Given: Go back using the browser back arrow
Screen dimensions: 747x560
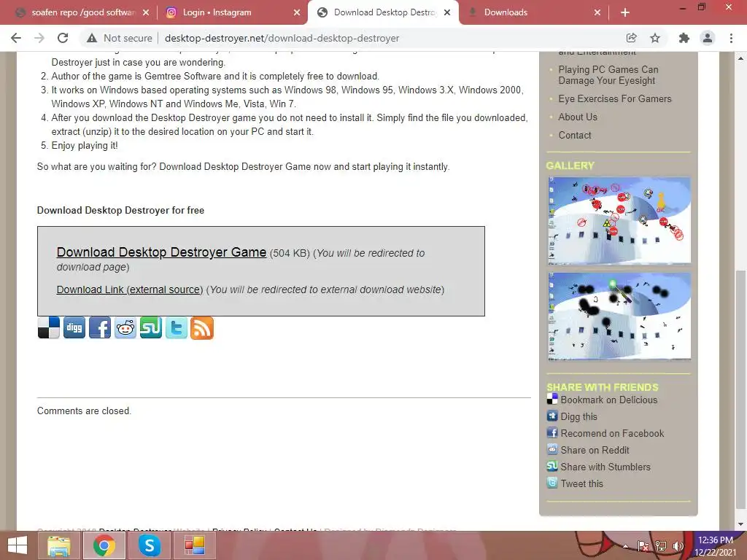Looking at the screenshot, I should pos(16,38).
